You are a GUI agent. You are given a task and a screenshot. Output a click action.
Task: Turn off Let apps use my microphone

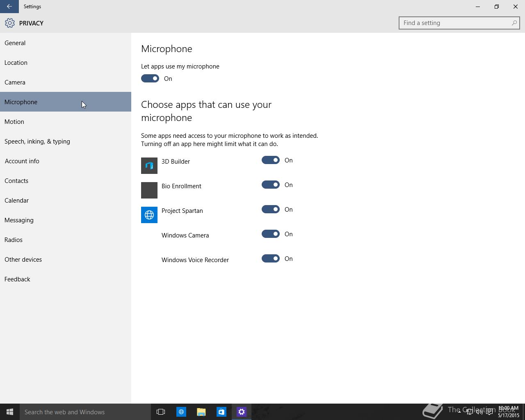pos(150,78)
